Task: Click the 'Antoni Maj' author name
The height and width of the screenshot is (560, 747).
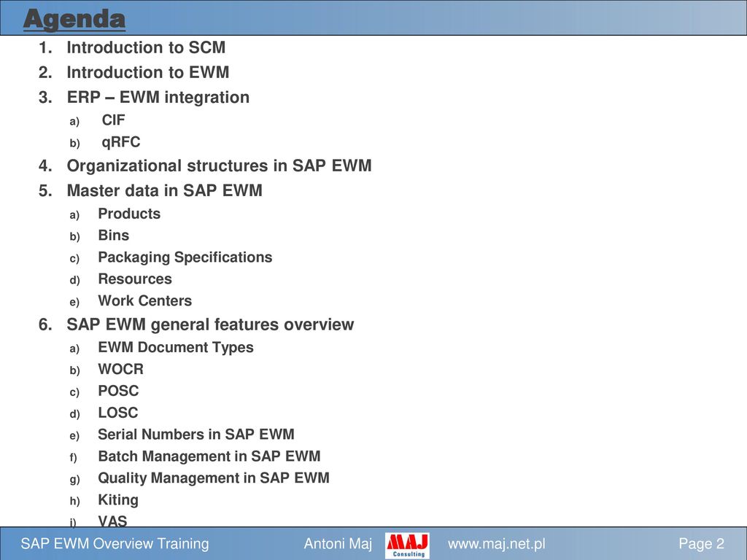Action: (x=338, y=544)
